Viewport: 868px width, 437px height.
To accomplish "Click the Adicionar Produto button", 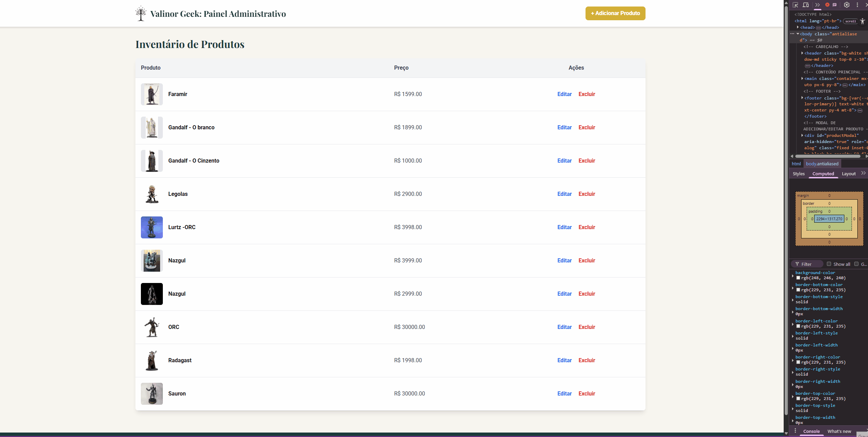I will coord(615,13).
